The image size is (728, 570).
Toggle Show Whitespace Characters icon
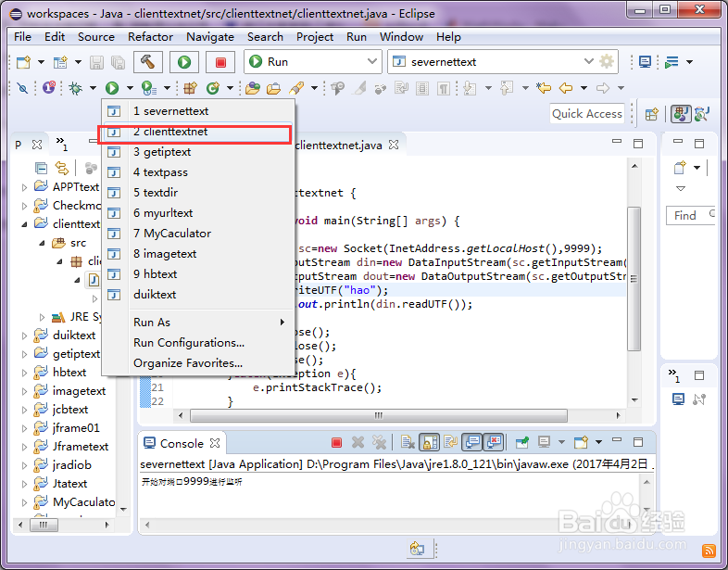pos(444,87)
